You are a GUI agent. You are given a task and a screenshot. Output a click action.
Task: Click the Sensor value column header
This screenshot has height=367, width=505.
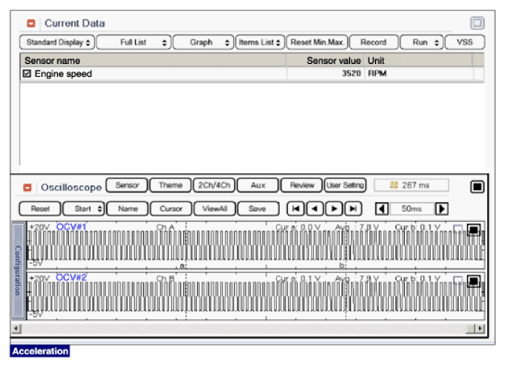coord(325,60)
